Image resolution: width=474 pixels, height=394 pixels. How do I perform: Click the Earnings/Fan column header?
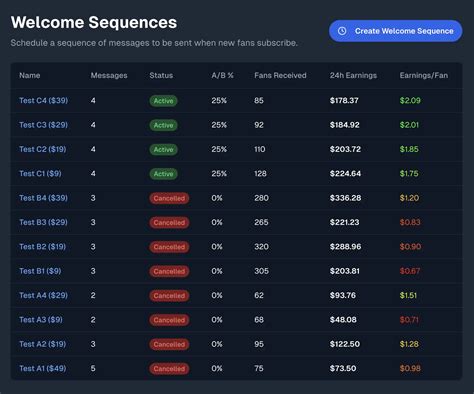point(424,75)
